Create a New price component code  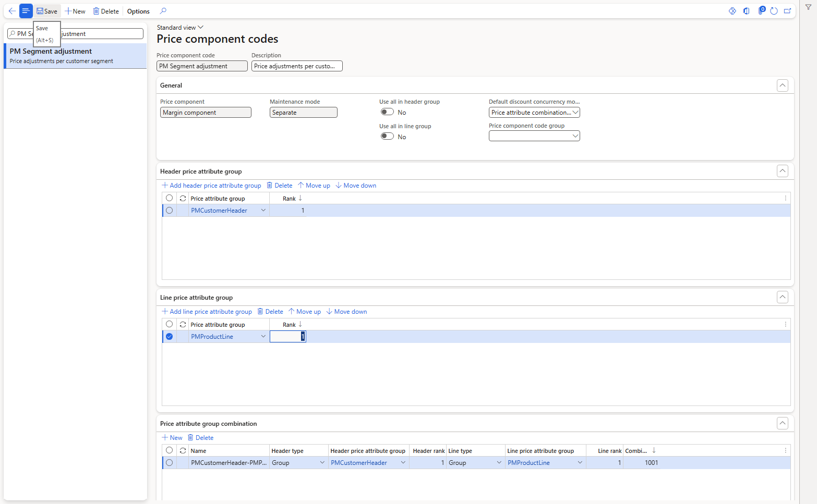point(75,11)
